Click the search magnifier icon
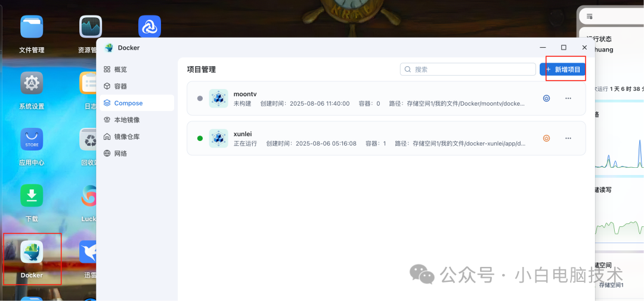The height and width of the screenshot is (301, 644). [408, 69]
